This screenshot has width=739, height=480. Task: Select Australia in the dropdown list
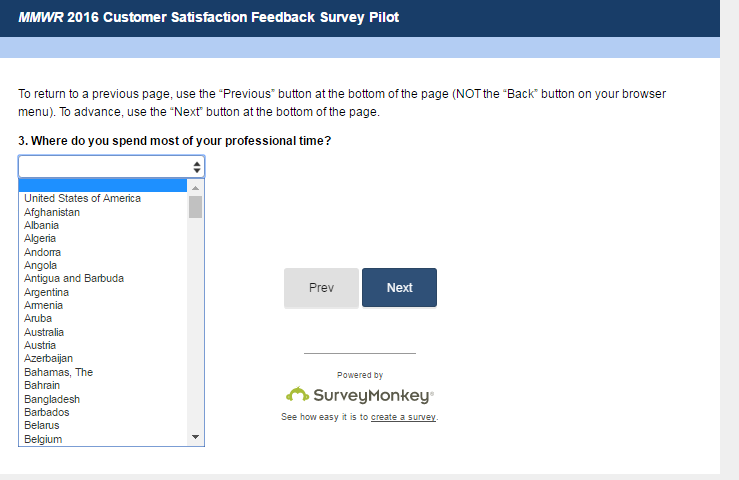(44, 332)
